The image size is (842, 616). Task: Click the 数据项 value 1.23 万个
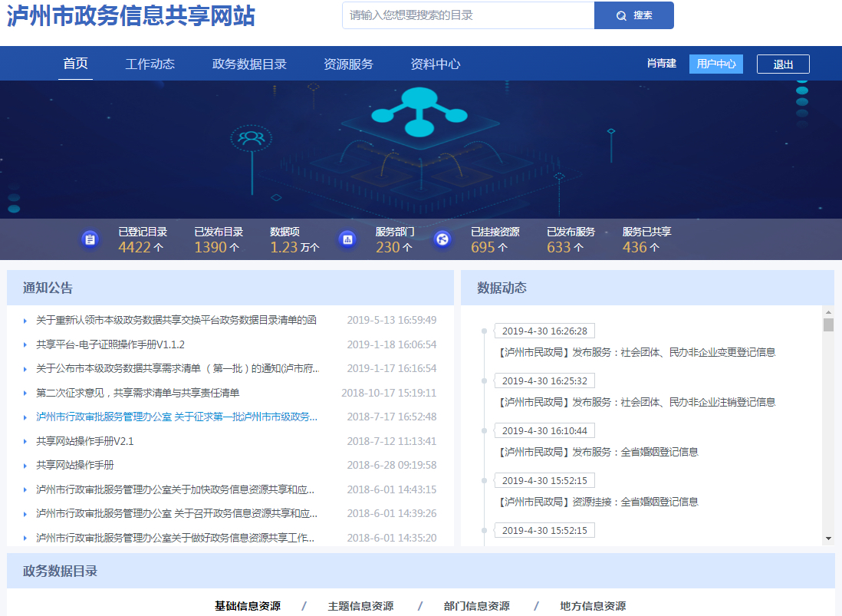pyautogui.click(x=294, y=247)
